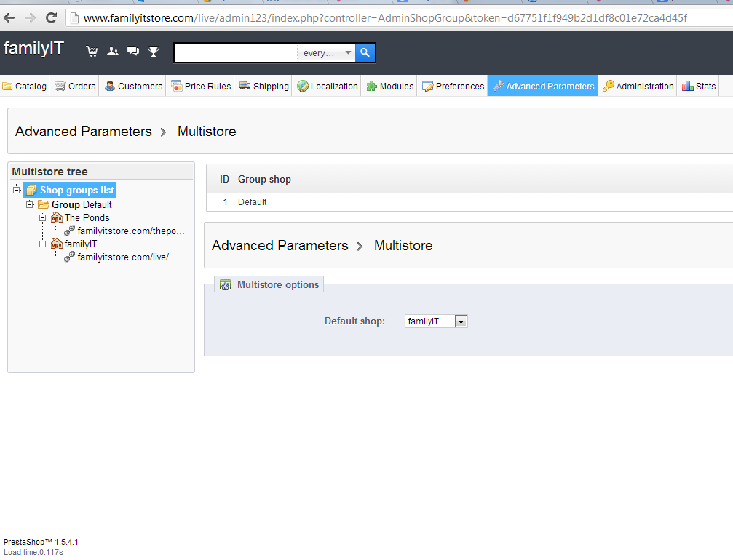The height and width of the screenshot is (560, 733).
Task: Click upper Multistore breadcrumb text
Action: point(207,131)
